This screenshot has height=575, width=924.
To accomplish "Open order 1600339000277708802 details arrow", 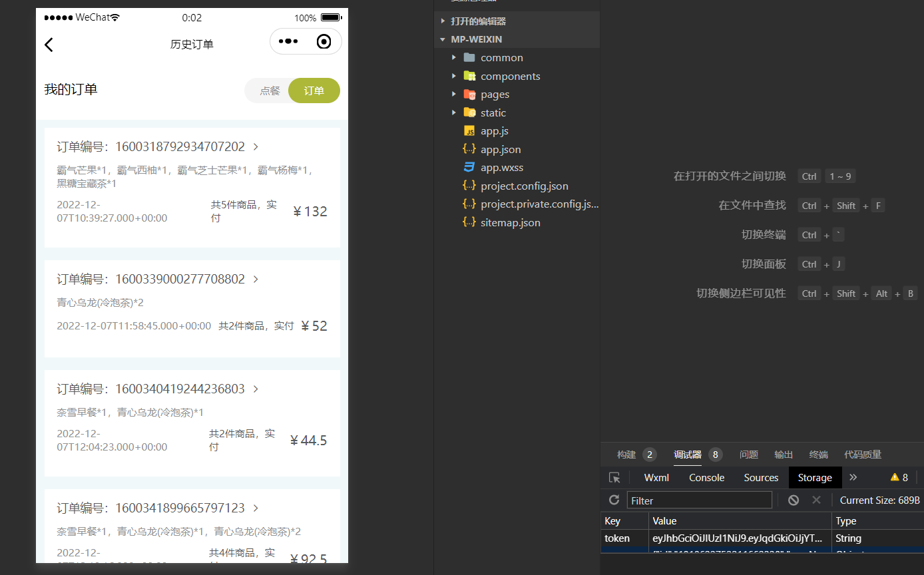I will click(256, 279).
